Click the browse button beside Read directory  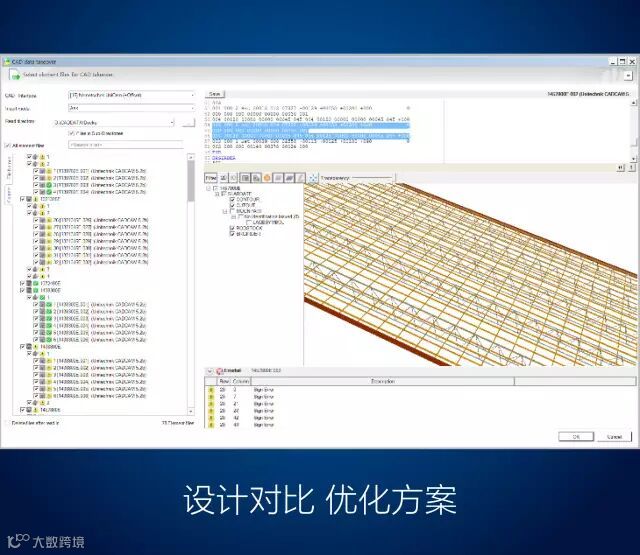click(188, 122)
